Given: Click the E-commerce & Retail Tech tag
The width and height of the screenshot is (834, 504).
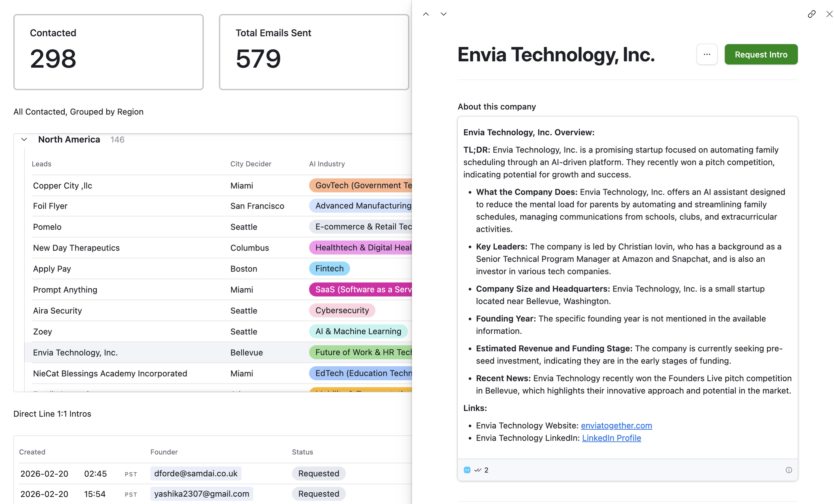Looking at the screenshot, I should (x=361, y=226).
